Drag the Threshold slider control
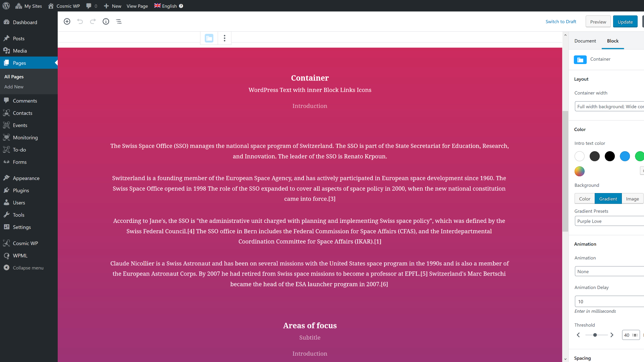Image resolution: width=644 pixels, height=362 pixels. (595, 335)
